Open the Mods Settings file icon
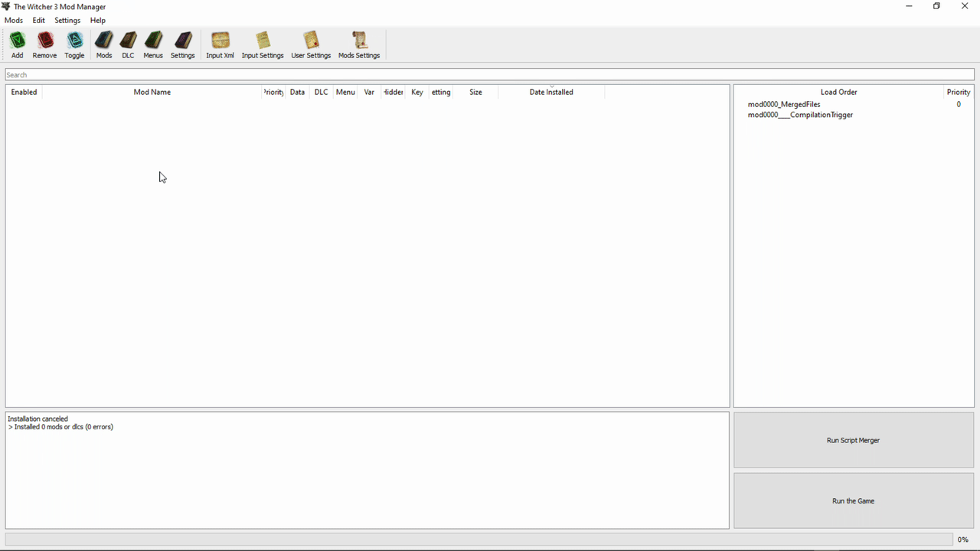This screenshot has height=551, width=980. point(359,45)
